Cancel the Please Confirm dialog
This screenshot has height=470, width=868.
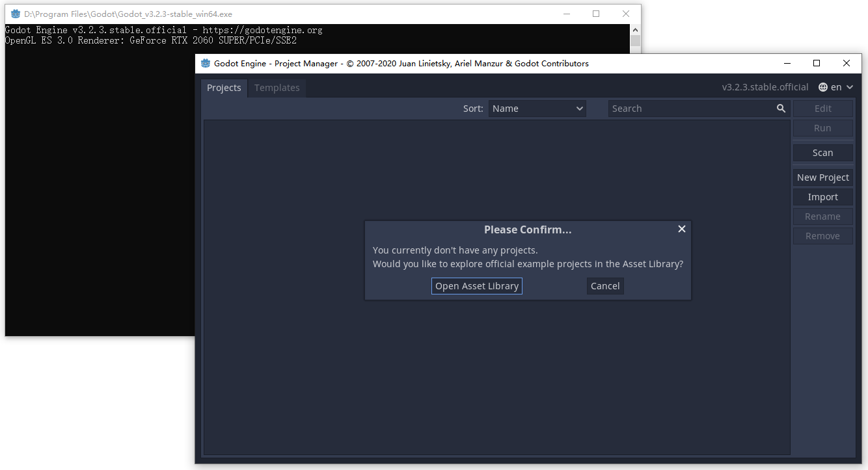coord(605,286)
